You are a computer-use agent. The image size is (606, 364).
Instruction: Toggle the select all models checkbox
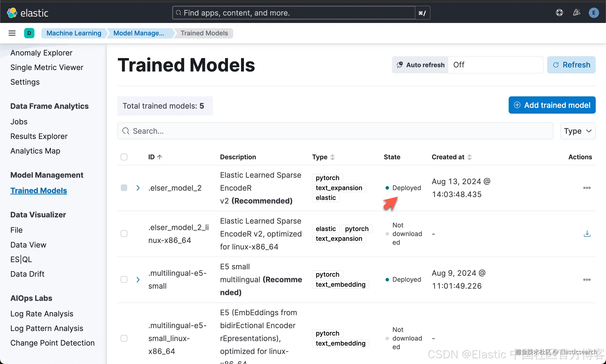click(x=124, y=157)
